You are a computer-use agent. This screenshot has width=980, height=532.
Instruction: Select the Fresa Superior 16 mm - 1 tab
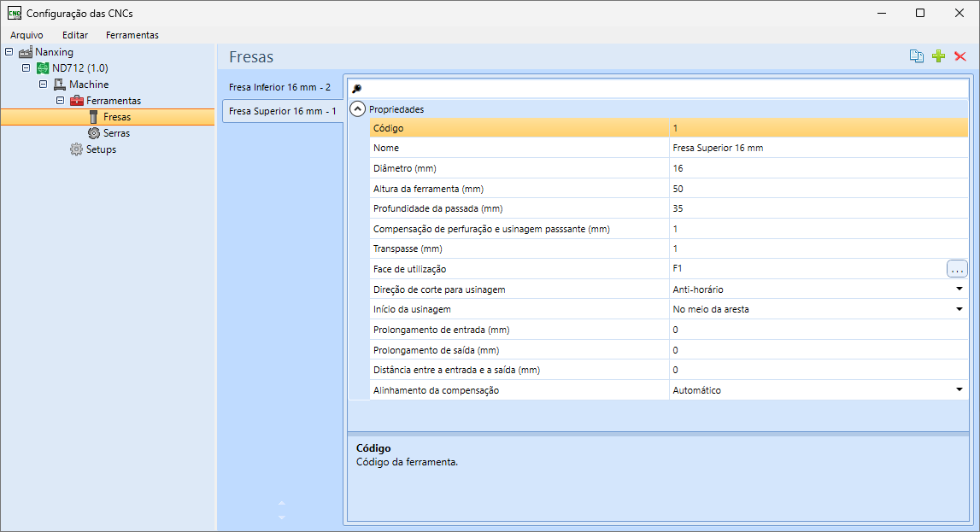coord(283,111)
